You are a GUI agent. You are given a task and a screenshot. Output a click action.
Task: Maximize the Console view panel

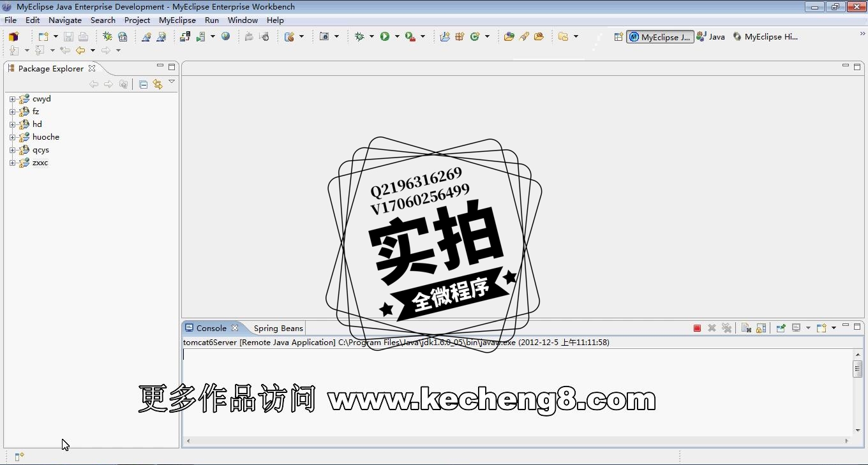tap(857, 326)
